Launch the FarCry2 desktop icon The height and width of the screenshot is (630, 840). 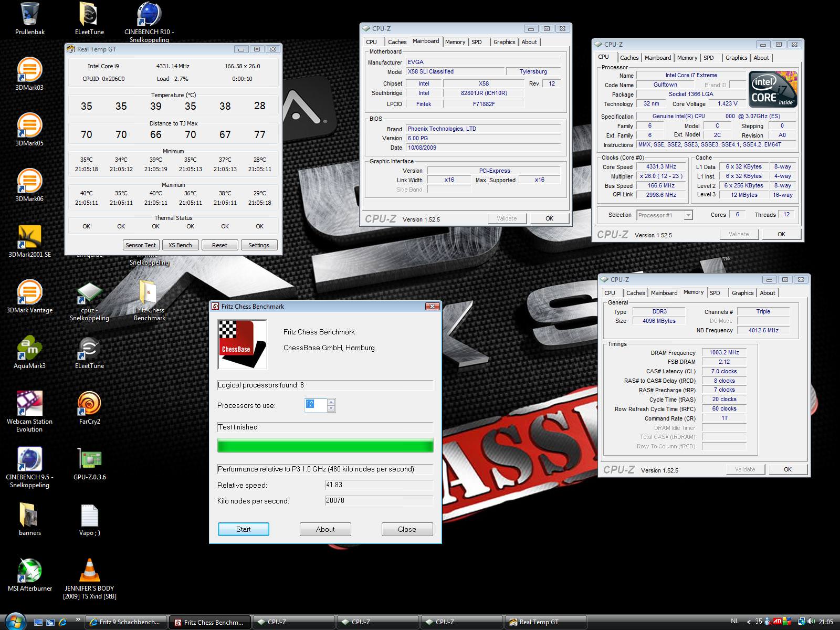point(89,403)
